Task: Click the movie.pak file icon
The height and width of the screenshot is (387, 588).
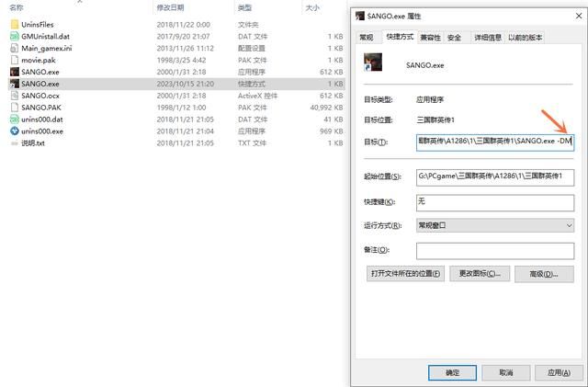Action: [14, 60]
